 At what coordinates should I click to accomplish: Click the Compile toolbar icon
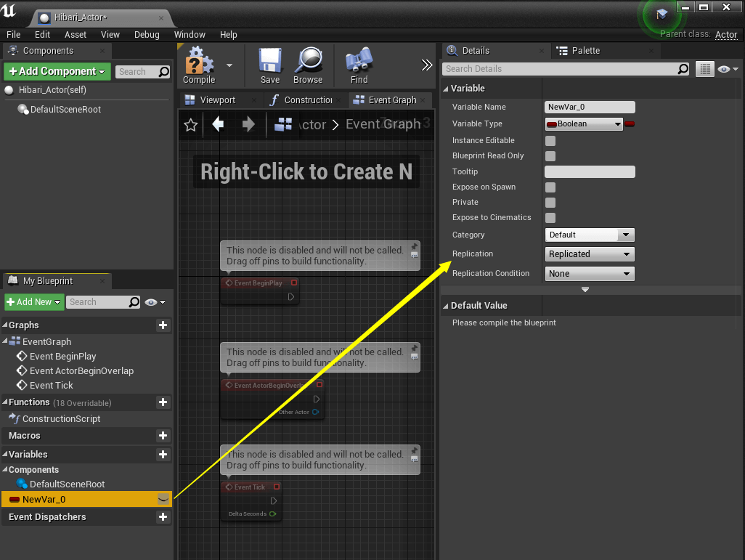[199, 60]
